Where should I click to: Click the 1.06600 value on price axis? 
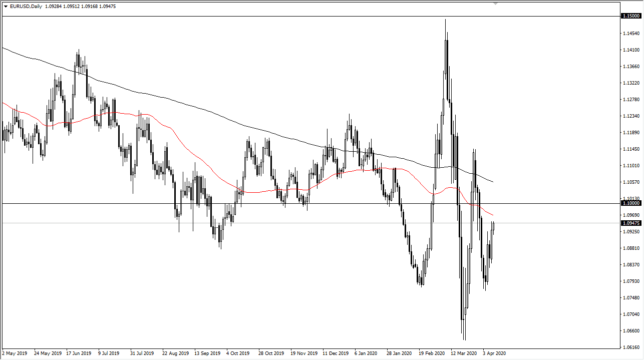[x=631, y=331]
